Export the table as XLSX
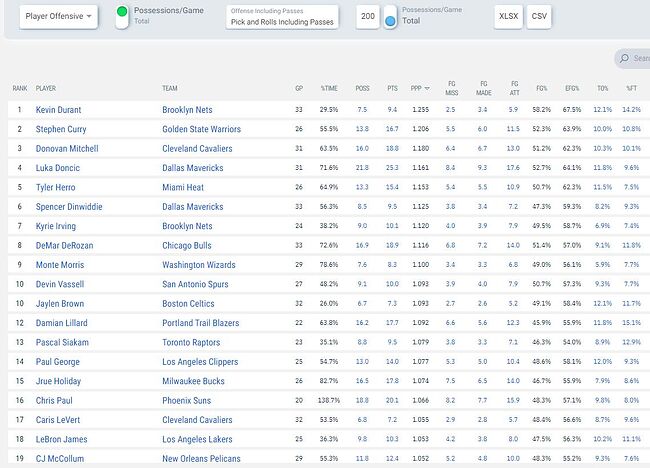Viewport: 650px width, 468px height. [509, 17]
